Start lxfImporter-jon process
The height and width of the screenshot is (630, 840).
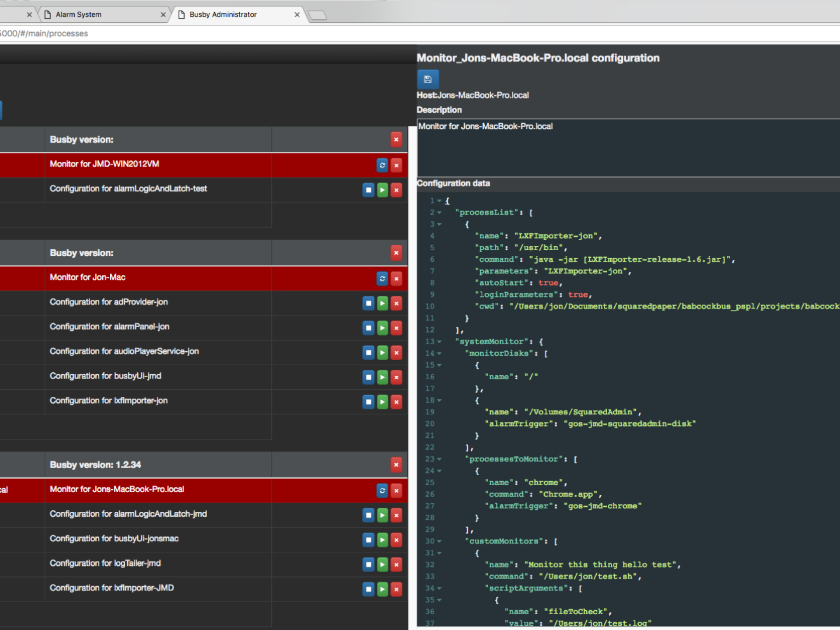[x=382, y=402]
